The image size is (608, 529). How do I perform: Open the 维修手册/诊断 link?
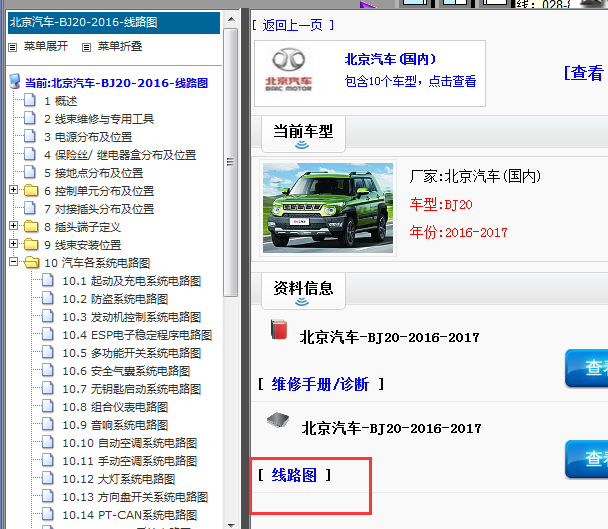[x=320, y=384]
